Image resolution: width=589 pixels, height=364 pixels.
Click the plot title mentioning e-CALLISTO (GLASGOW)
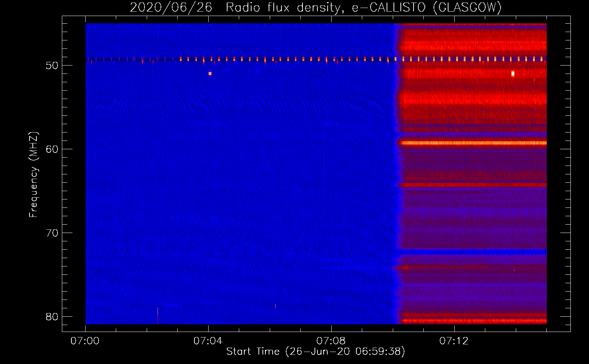pyautogui.click(x=316, y=7)
